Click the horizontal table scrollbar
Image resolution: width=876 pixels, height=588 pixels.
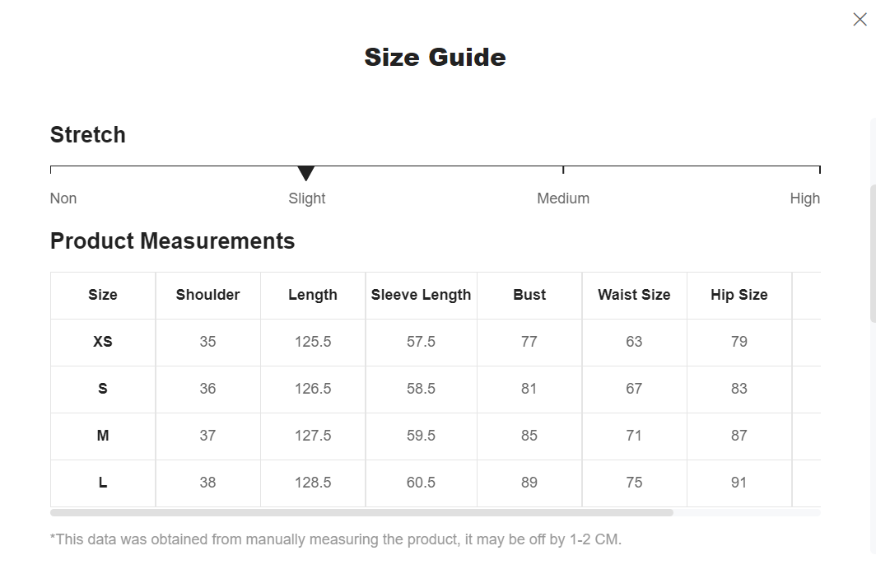361,512
